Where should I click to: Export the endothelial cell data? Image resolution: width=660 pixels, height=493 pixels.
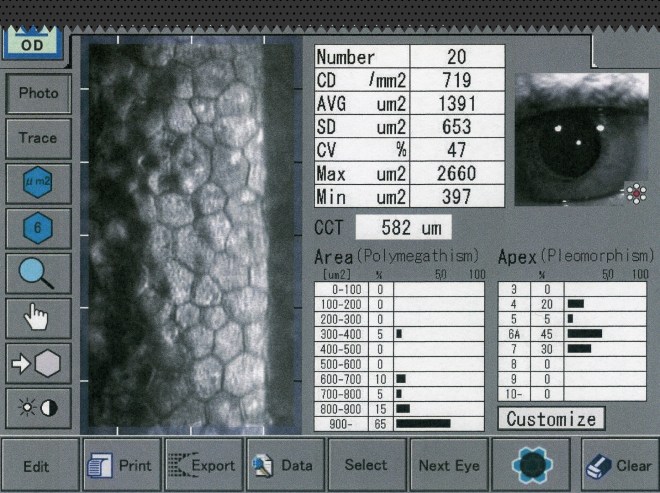(202, 465)
